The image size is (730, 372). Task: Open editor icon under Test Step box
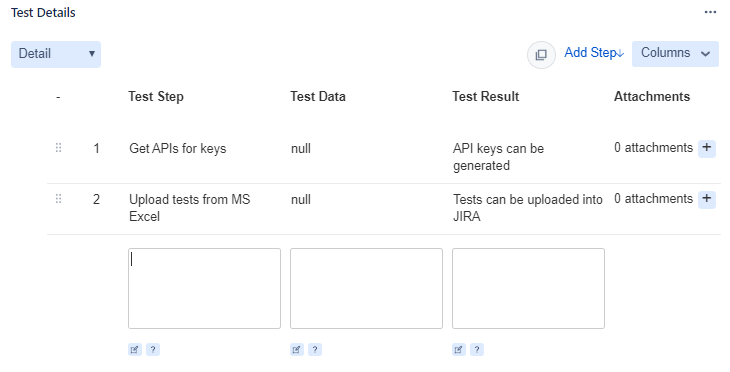pyautogui.click(x=135, y=350)
